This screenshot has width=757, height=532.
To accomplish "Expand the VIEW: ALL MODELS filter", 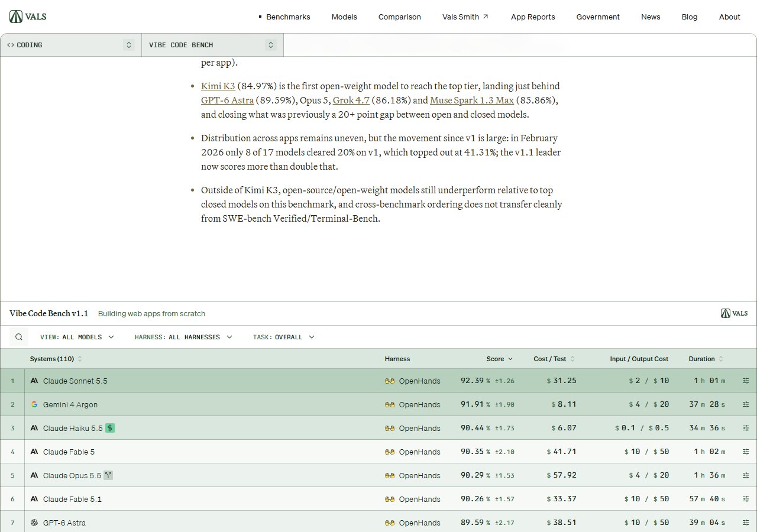I will pyautogui.click(x=77, y=337).
